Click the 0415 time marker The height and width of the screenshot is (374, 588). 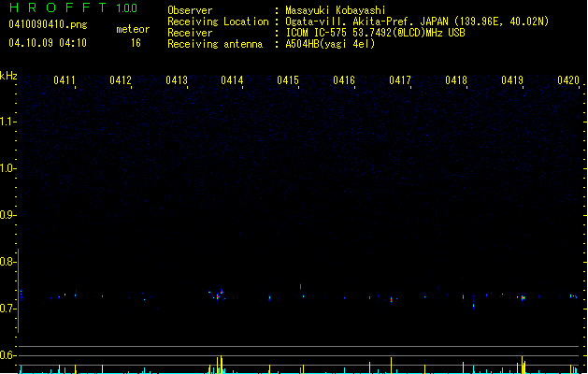click(x=288, y=80)
